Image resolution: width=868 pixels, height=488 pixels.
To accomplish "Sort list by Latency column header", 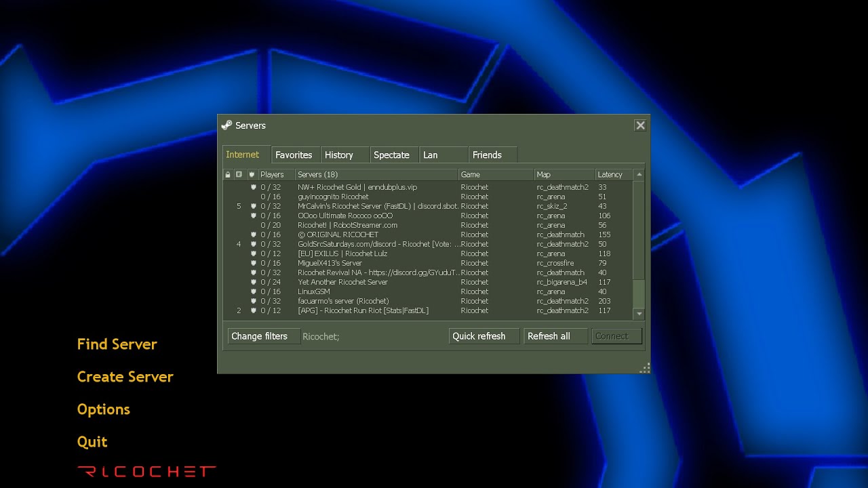I will (x=614, y=175).
